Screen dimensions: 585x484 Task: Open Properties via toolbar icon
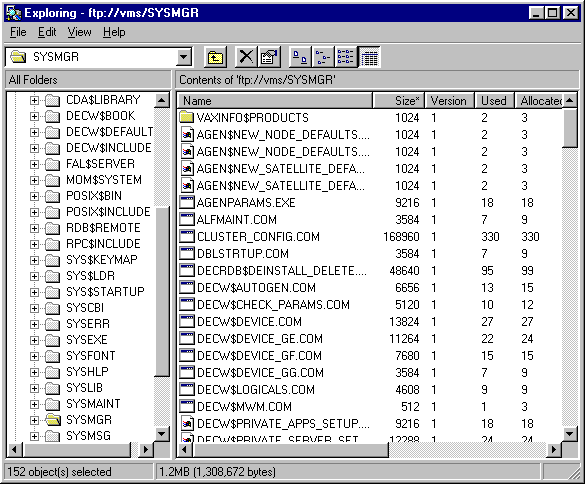point(269,57)
